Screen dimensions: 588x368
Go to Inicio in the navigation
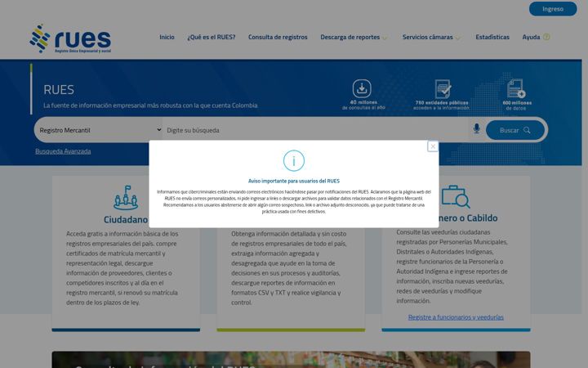tap(167, 37)
